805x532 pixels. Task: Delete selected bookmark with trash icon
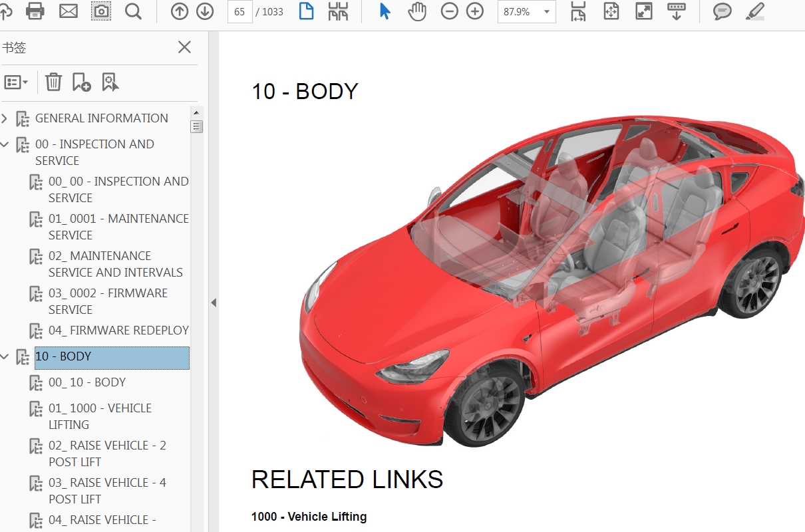coord(53,82)
